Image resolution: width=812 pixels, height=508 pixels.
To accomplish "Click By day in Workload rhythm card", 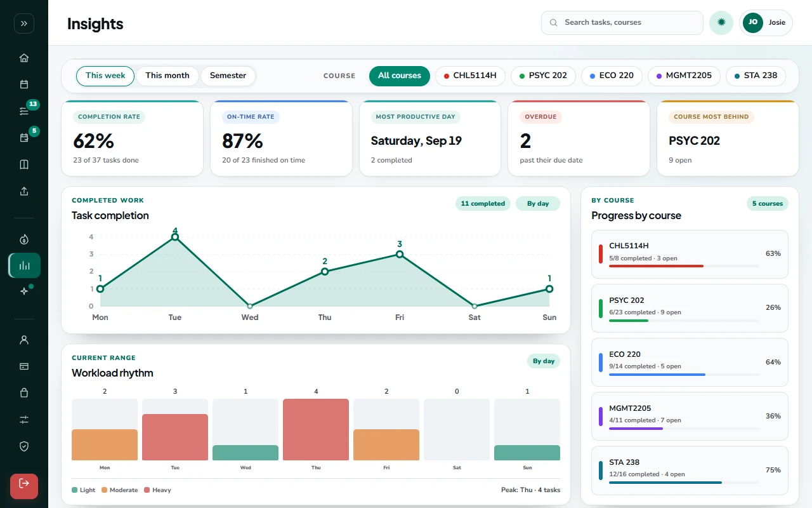I will 544,361.
